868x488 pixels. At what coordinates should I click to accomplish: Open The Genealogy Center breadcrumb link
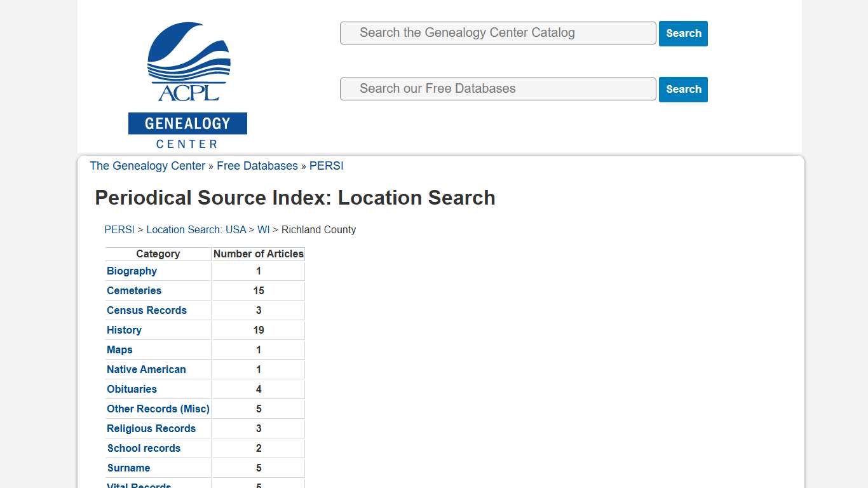click(147, 166)
